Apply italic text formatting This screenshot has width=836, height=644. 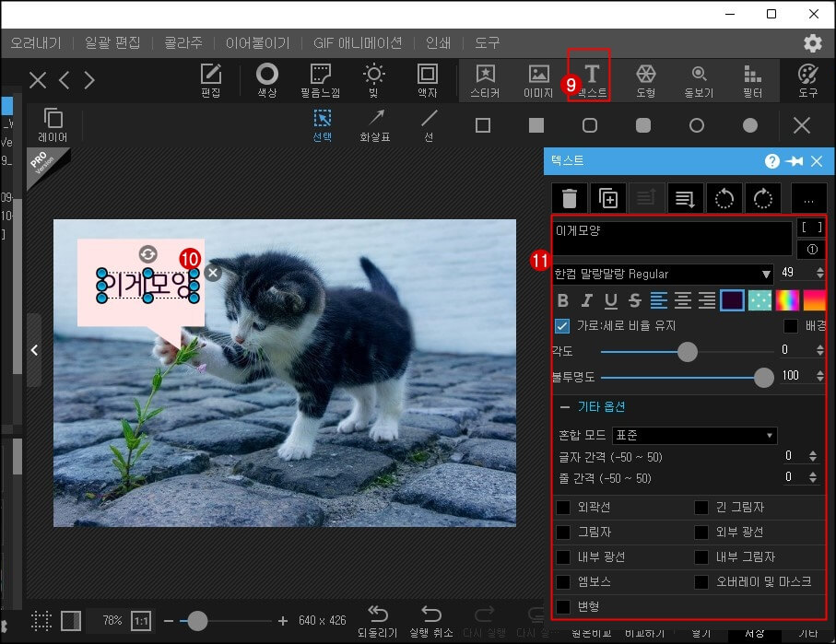[x=586, y=300]
